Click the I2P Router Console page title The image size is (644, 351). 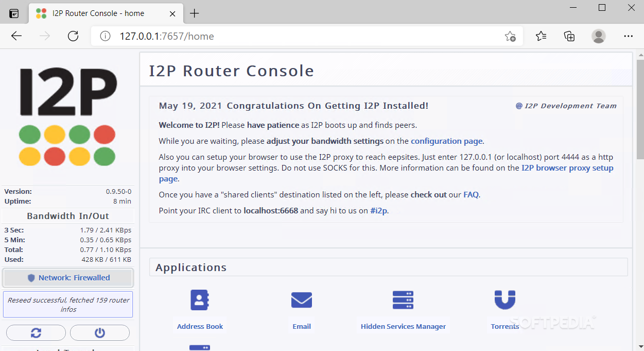click(x=232, y=71)
